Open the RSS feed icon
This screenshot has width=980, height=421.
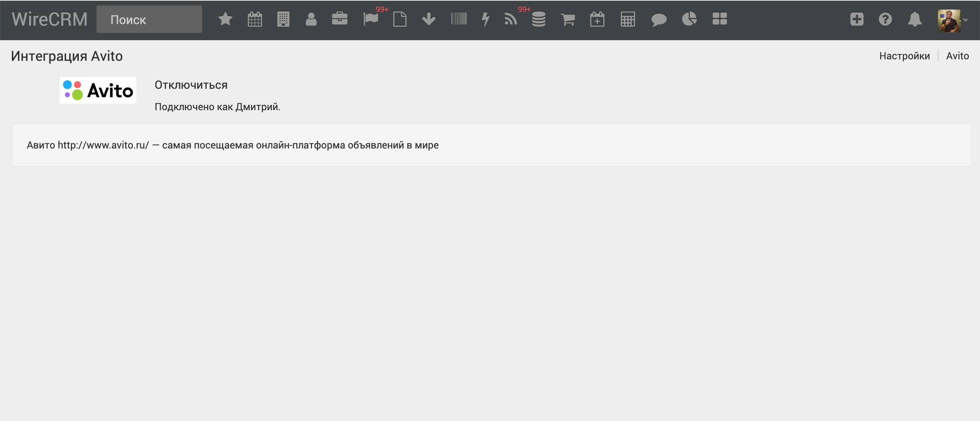click(x=510, y=19)
